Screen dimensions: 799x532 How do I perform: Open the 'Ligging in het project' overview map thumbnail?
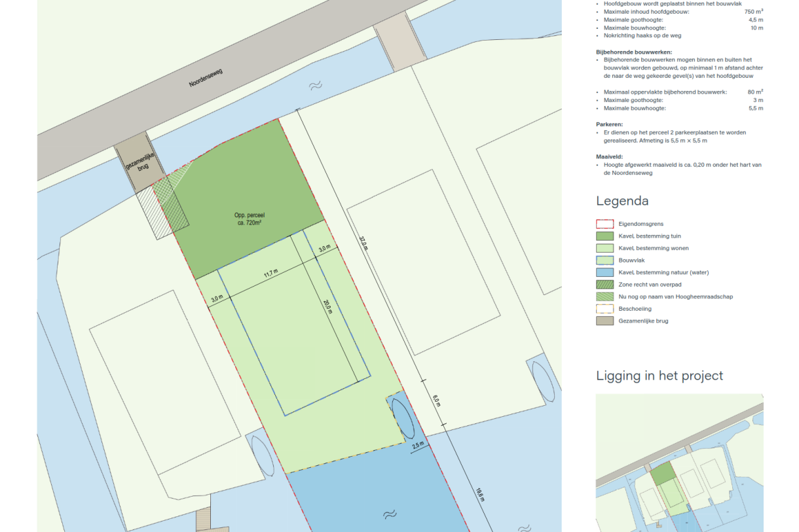click(x=679, y=463)
